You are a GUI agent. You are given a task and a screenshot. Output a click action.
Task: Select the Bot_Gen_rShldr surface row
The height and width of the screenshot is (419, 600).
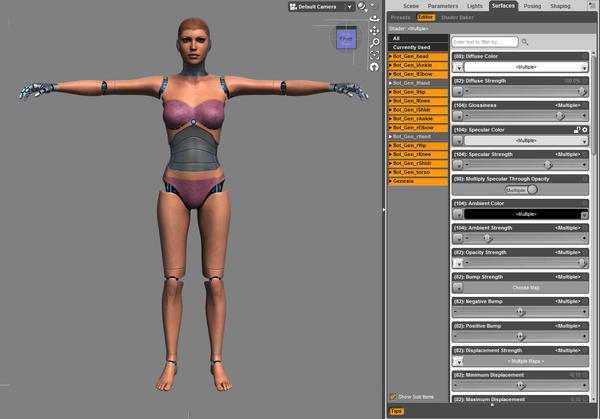click(x=418, y=163)
